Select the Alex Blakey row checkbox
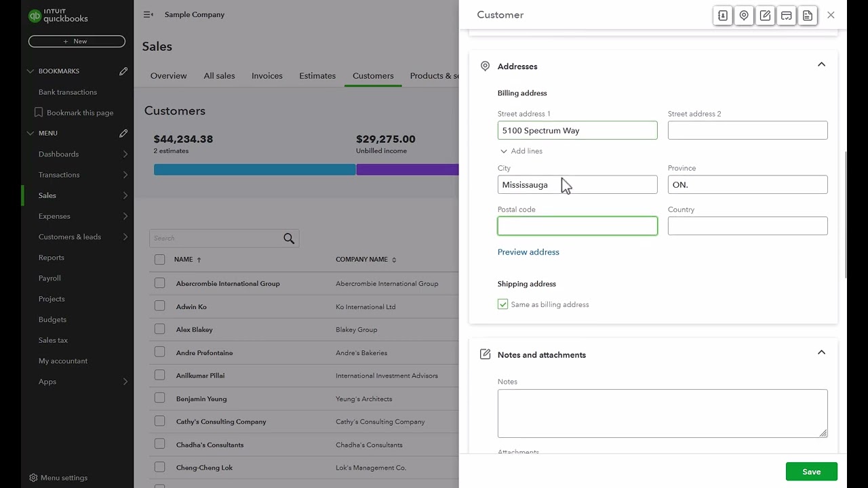The width and height of the screenshot is (868, 488). coord(159,329)
